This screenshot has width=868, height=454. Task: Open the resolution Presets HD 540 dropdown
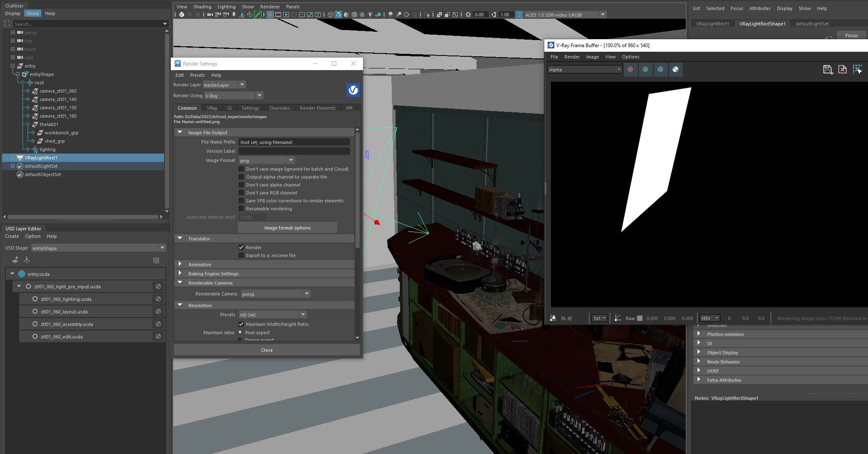click(273, 315)
